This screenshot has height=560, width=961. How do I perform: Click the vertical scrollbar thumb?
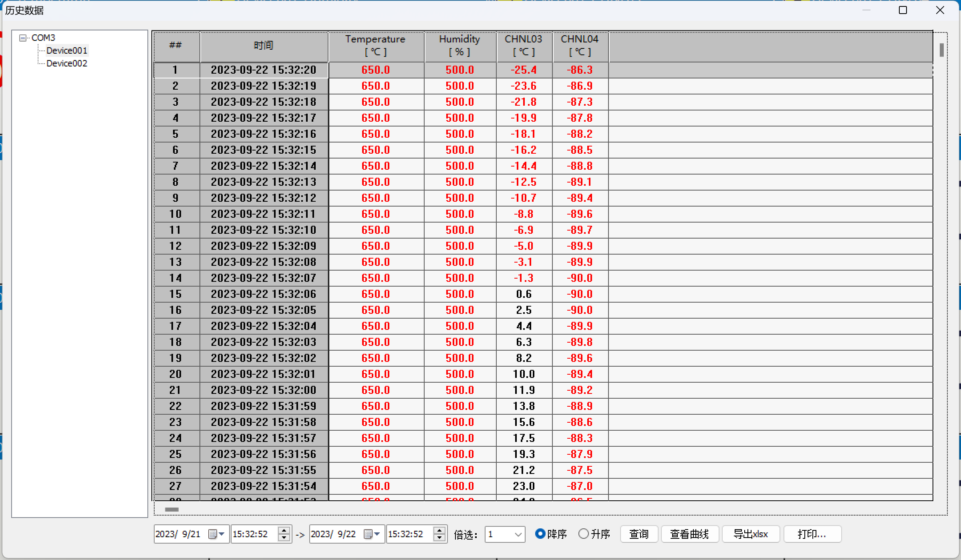pyautogui.click(x=941, y=50)
